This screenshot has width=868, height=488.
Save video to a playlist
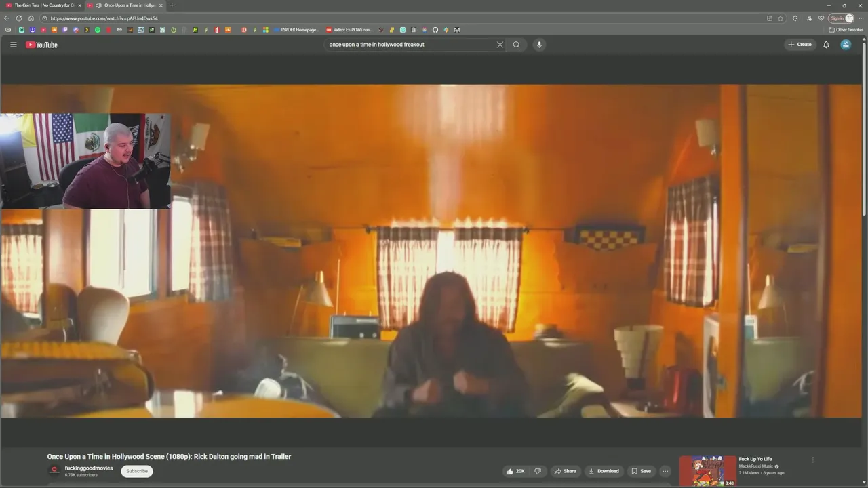pyautogui.click(x=641, y=471)
